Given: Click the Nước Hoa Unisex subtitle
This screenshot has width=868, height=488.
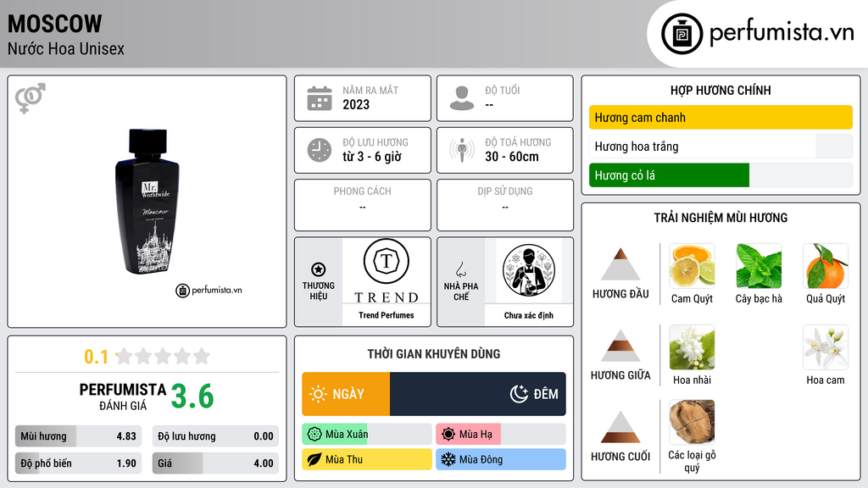Looking at the screenshot, I should [x=66, y=48].
